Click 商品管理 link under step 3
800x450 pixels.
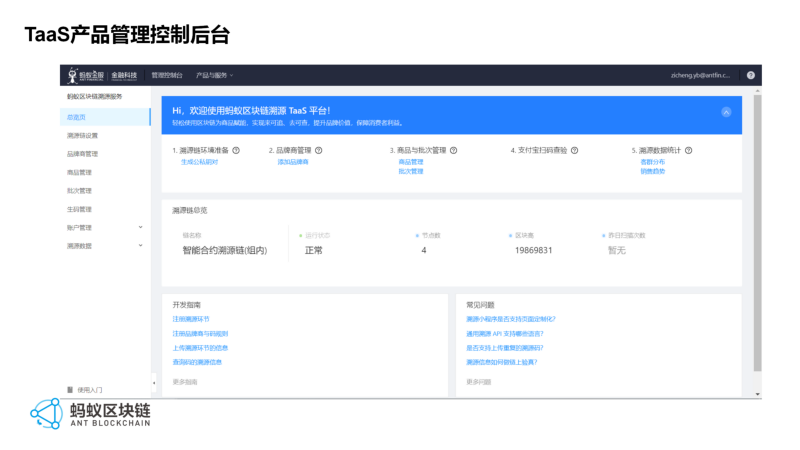[411, 162]
